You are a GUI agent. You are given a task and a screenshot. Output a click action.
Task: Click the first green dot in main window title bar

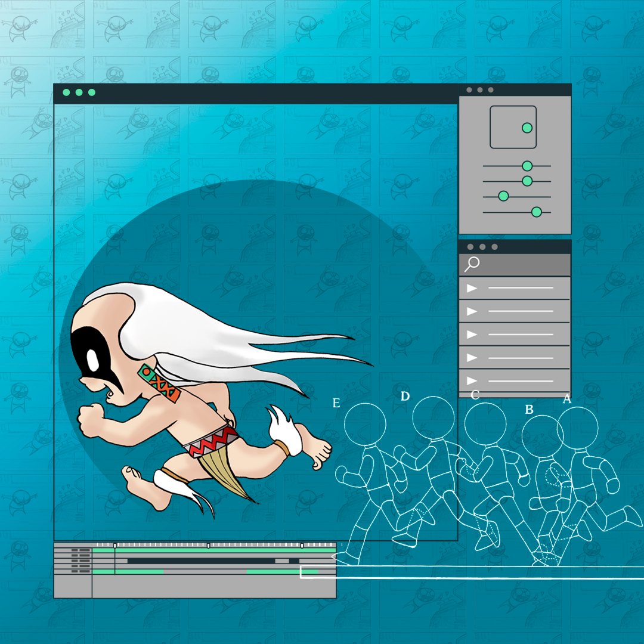[x=66, y=92]
